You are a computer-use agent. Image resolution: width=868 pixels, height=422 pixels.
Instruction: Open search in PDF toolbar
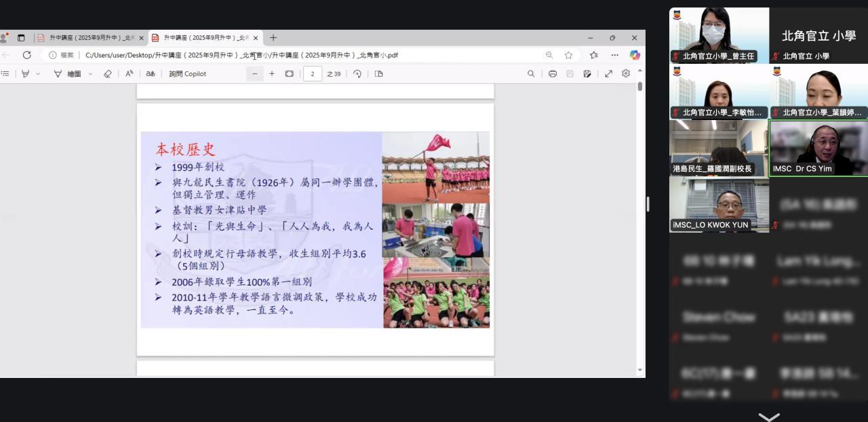click(x=531, y=74)
